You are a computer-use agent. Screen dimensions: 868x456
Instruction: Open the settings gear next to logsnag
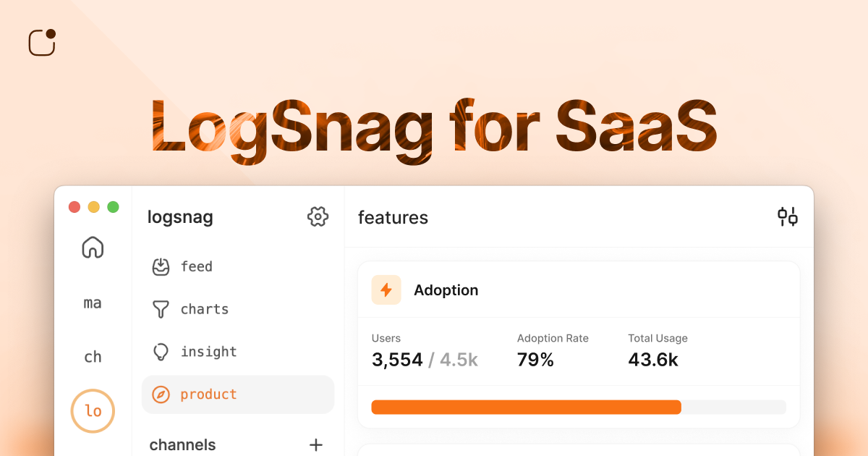point(317,216)
